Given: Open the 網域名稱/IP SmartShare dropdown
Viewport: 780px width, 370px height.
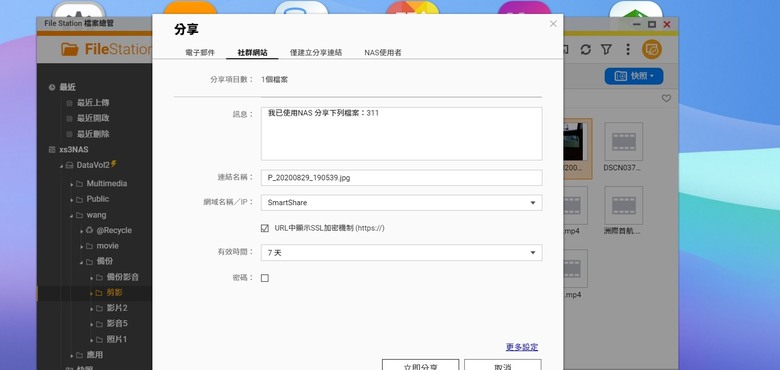Looking at the screenshot, I should coord(401,202).
